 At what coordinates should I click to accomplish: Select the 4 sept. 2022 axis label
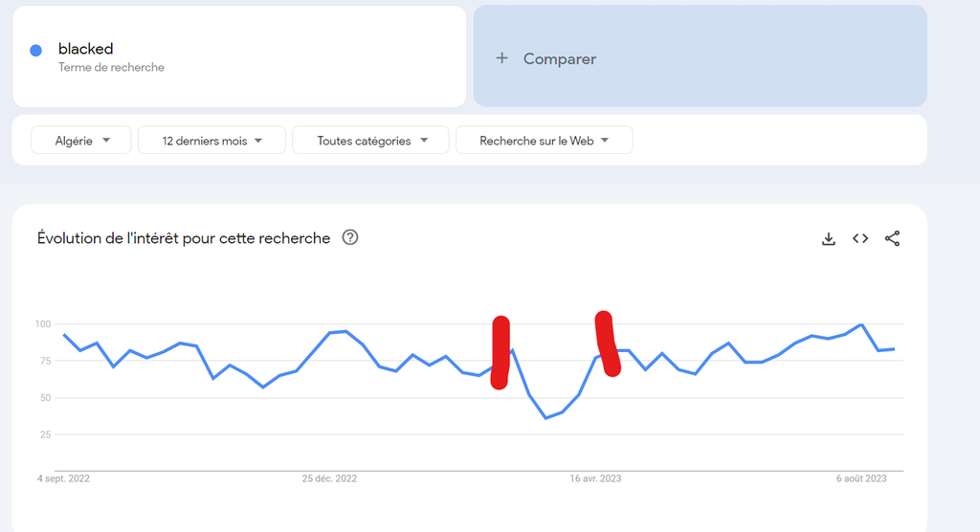(x=64, y=478)
